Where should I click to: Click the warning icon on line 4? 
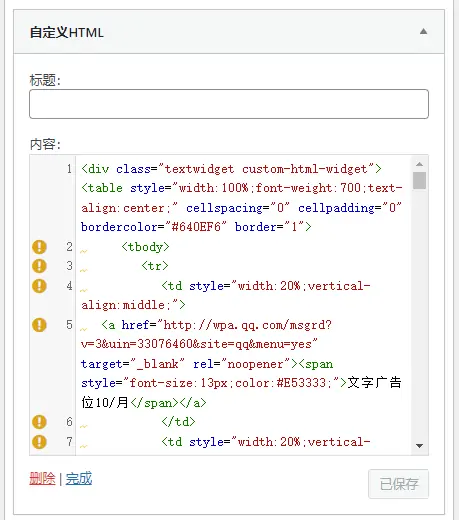point(39,286)
